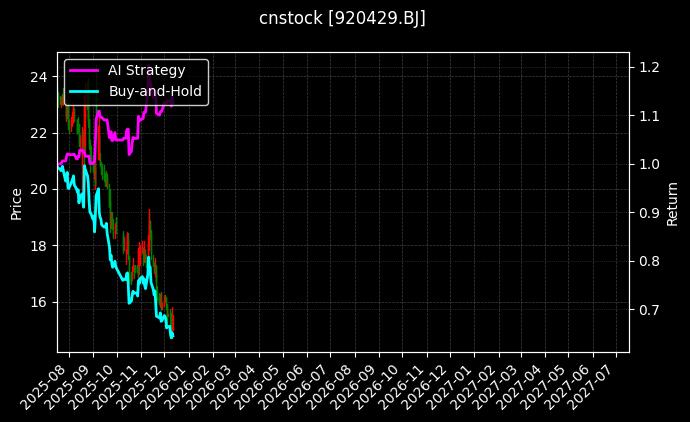Select the 2026-12 date tick label
690x422 pixels.
coord(429,384)
